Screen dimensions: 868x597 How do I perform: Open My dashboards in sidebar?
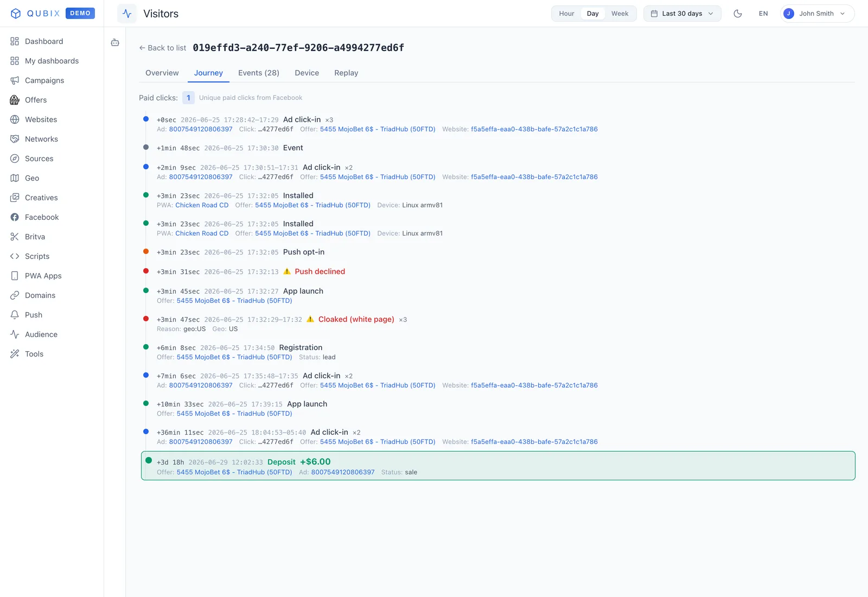click(52, 61)
